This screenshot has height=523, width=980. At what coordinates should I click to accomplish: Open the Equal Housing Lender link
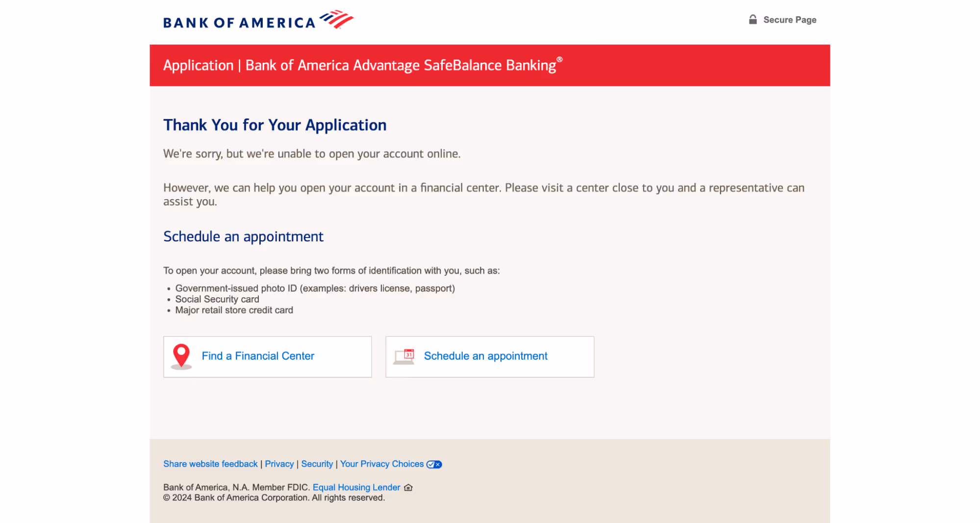[x=356, y=487]
